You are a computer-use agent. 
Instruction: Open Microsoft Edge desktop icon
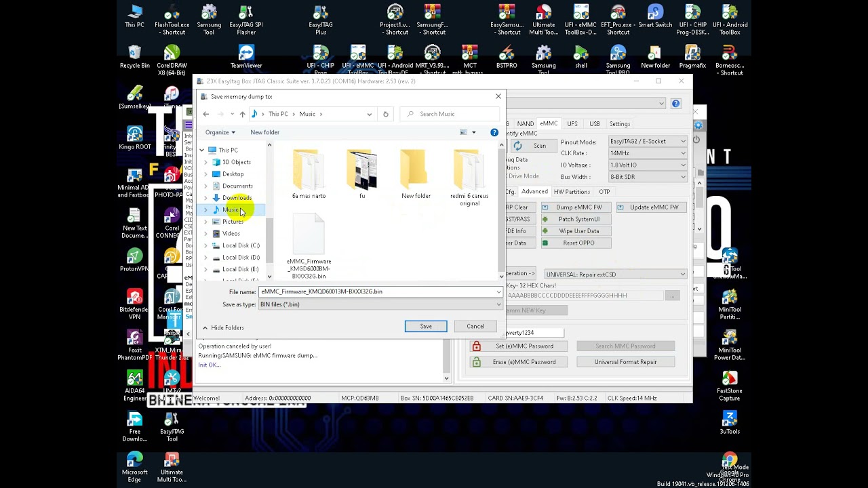coord(134,466)
